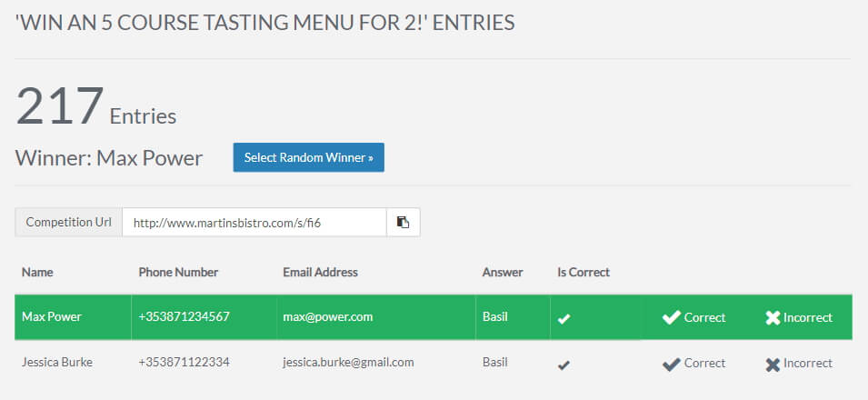Copy the competition URL with clipboard icon
Viewport: 868px width, 400px height.
pos(403,222)
